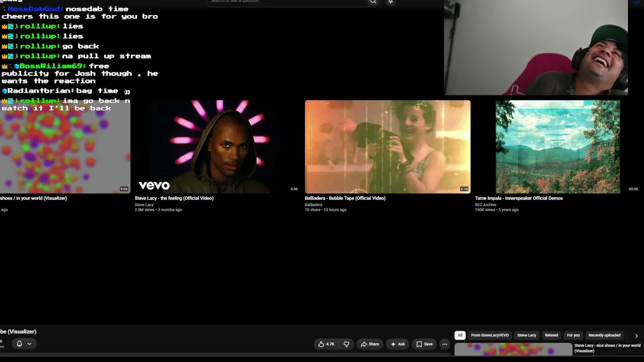Open the REC Archive channel link
644x362 pixels.
pyautogui.click(x=486, y=205)
